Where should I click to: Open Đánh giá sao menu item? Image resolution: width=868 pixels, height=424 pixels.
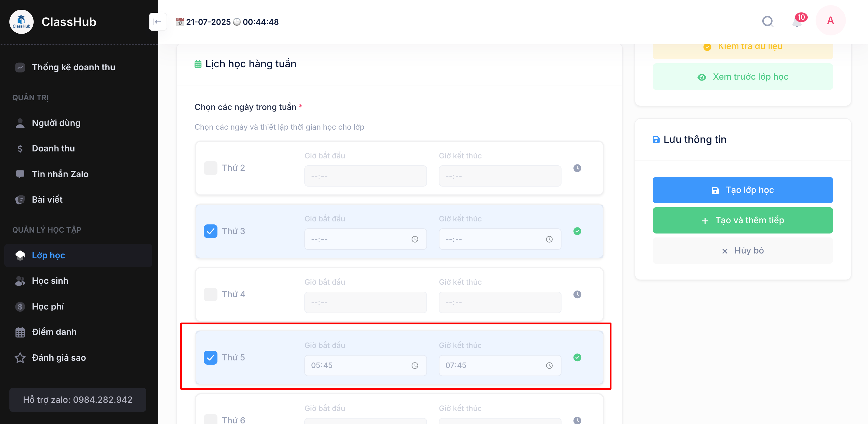point(78,358)
